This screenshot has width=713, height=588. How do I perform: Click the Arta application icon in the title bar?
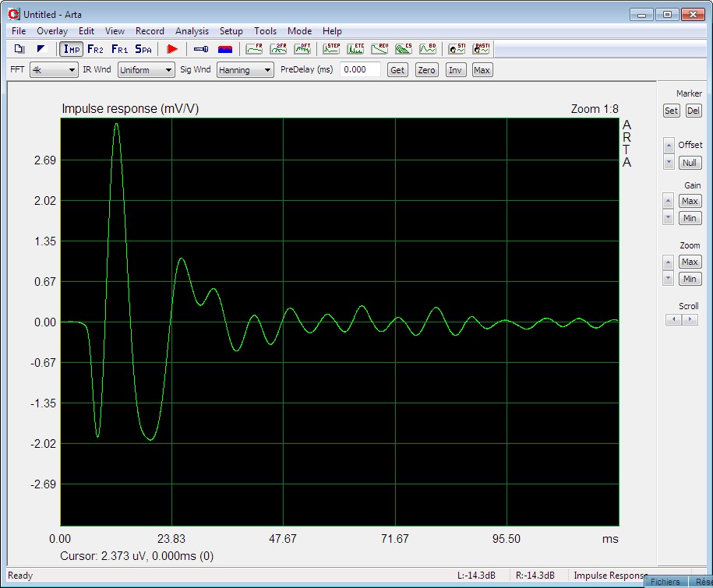pos(14,14)
